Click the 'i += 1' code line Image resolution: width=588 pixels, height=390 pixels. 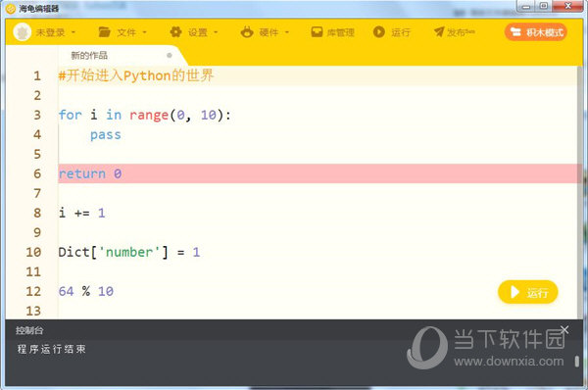(x=81, y=213)
